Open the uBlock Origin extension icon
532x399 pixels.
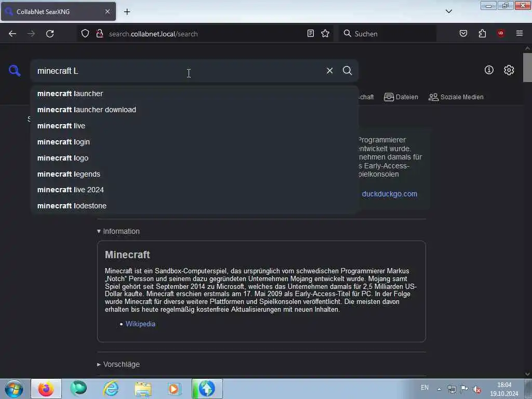(501, 33)
